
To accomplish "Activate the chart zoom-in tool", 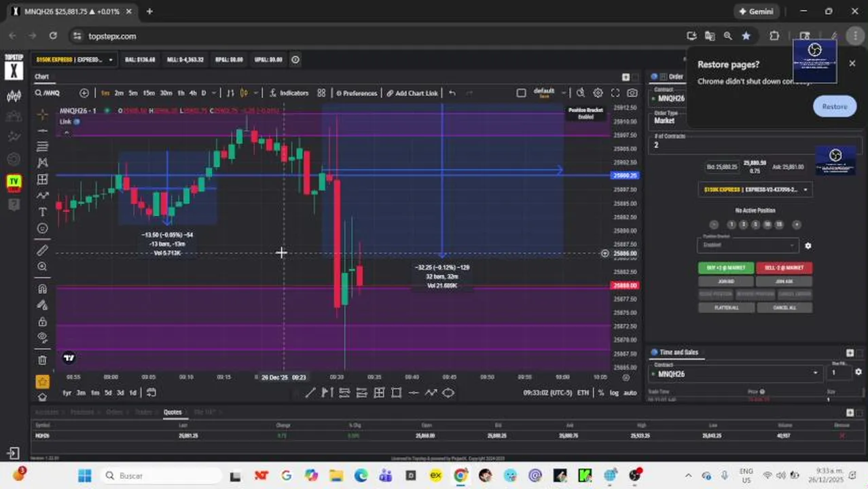I will pos(42,267).
